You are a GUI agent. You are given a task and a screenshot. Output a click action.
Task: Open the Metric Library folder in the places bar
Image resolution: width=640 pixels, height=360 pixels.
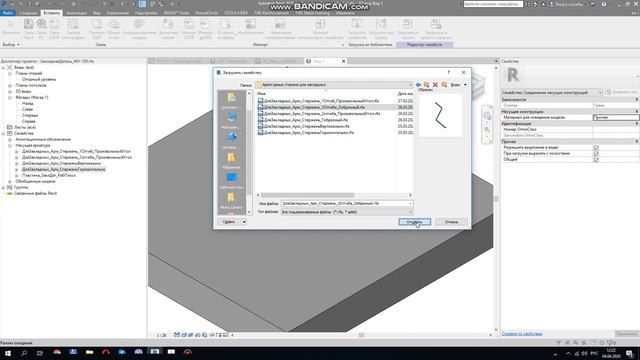tap(231, 200)
